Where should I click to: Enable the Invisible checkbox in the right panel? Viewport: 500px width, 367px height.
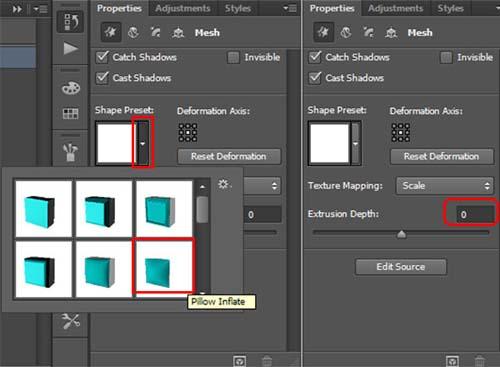point(446,57)
